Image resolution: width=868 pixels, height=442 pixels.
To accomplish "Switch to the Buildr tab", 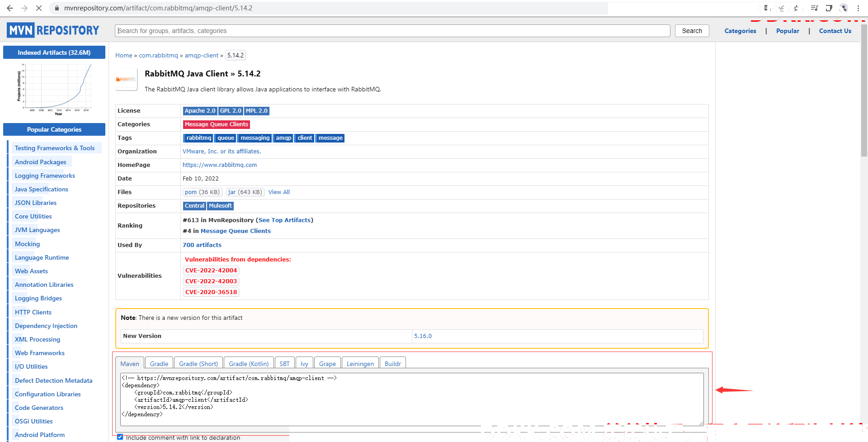I will click(x=393, y=364).
